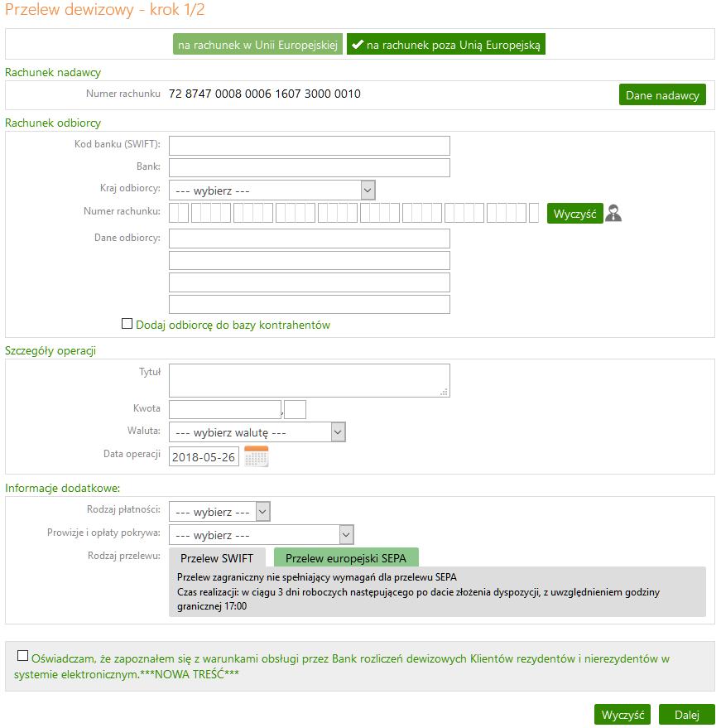Open the 'Waluta' currency dropdown
Viewport: 721px width, 728px height.
[x=257, y=432]
